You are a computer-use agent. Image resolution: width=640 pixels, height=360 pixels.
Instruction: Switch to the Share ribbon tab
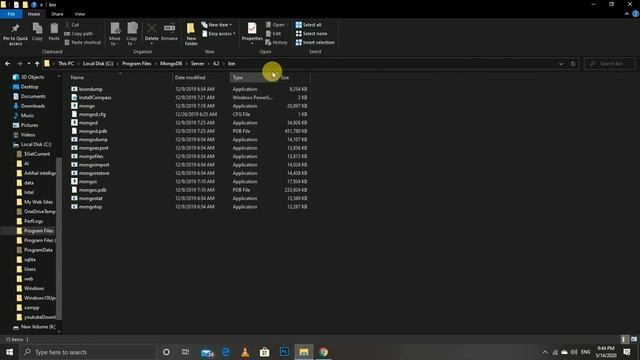(57, 14)
